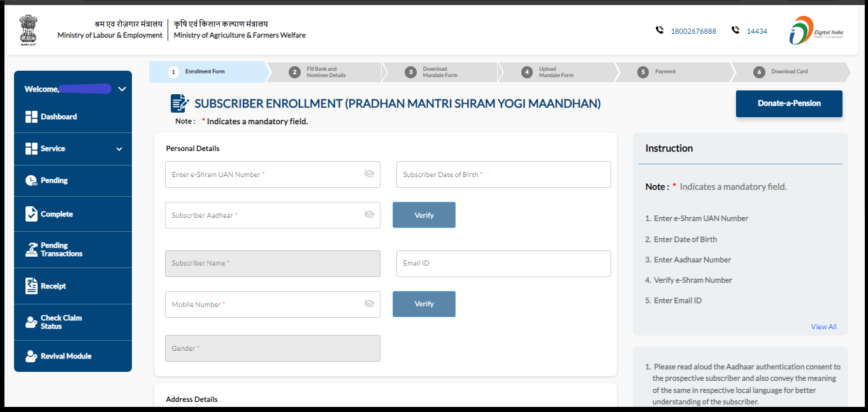Screen dimensions: 868x412
Task: Click the View All instructions link
Action: tap(823, 327)
